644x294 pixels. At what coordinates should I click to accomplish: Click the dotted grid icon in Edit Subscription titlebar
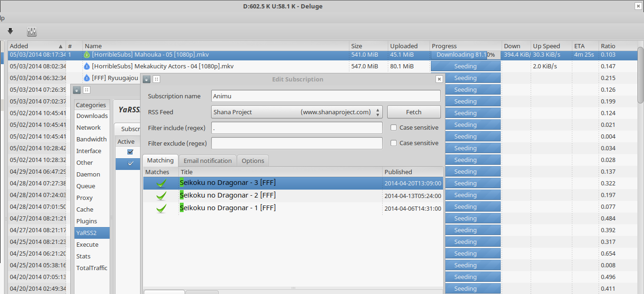coord(156,79)
